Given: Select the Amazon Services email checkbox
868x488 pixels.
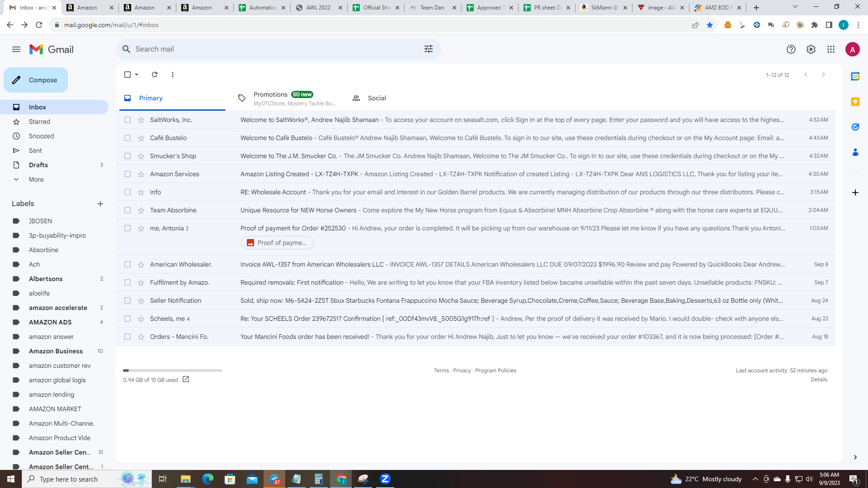Looking at the screenshot, I should [x=127, y=174].
